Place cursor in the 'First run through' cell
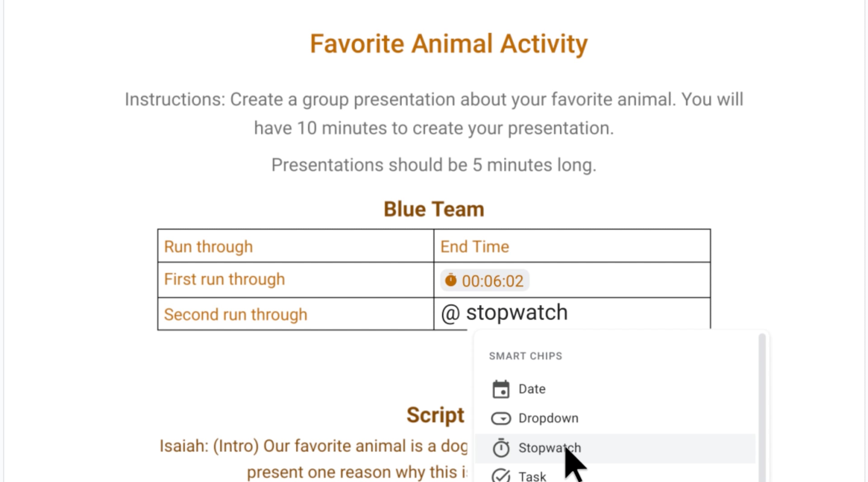 coord(225,280)
